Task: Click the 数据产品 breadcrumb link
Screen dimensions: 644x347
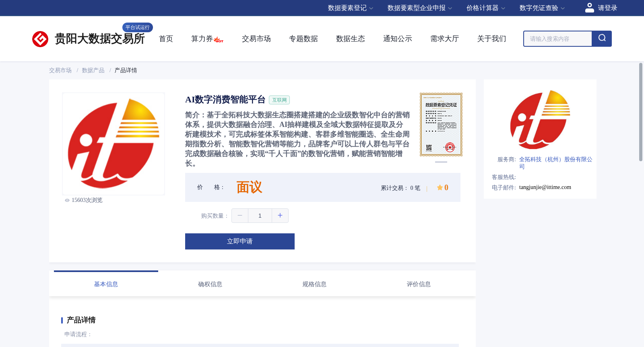Action: pyautogui.click(x=93, y=71)
